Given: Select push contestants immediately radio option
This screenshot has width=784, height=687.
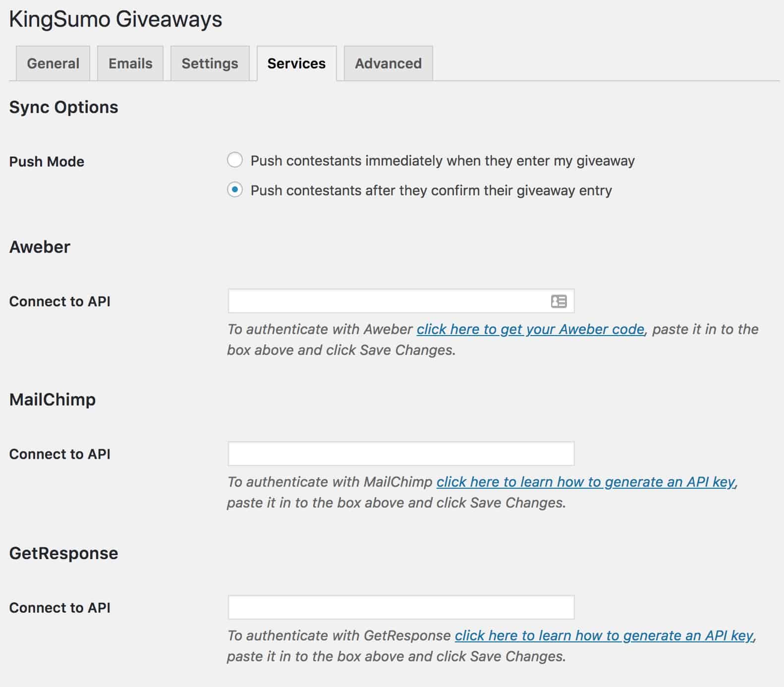Looking at the screenshot, I should click(x=235, y=160).
